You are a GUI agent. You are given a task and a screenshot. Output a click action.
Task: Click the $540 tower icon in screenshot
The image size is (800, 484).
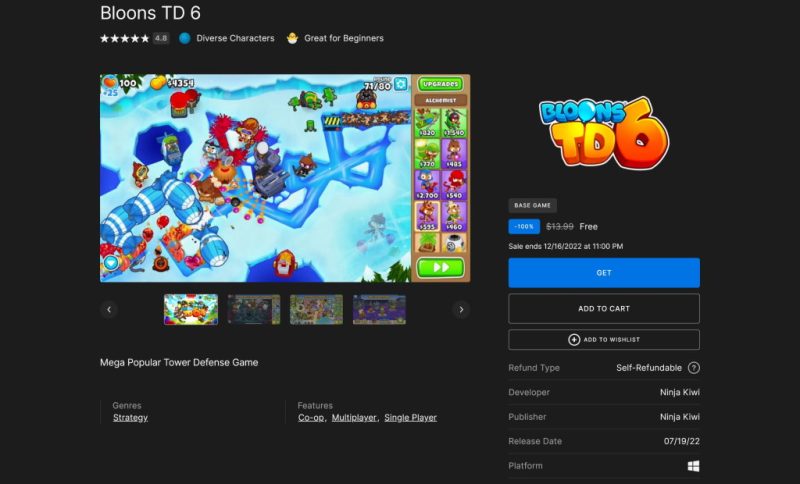click(454, 185)
